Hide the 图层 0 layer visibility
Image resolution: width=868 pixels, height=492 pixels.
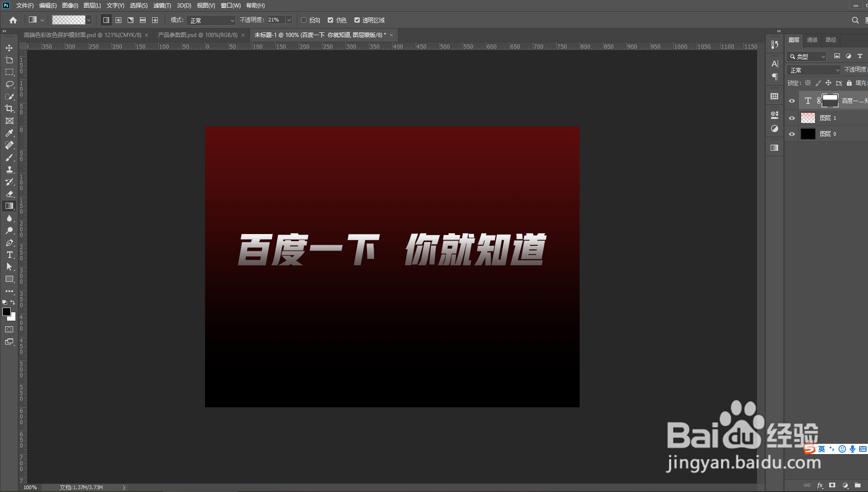(792, 134)
